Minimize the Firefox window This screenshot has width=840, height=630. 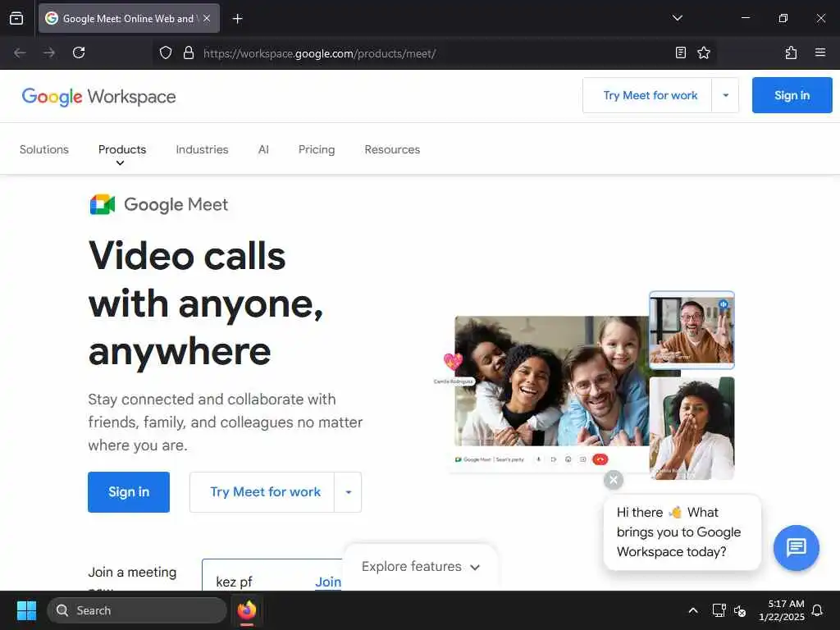click(745, 18)
